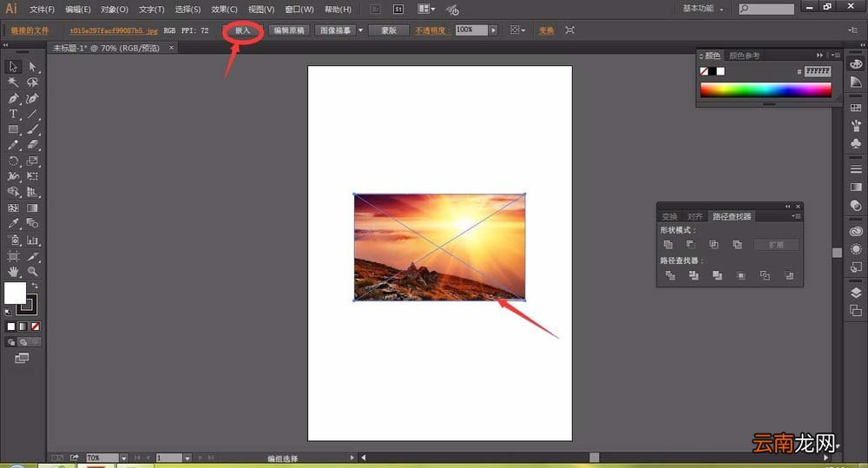Open the Pathfinder panel flyout menu

(795, 216)
